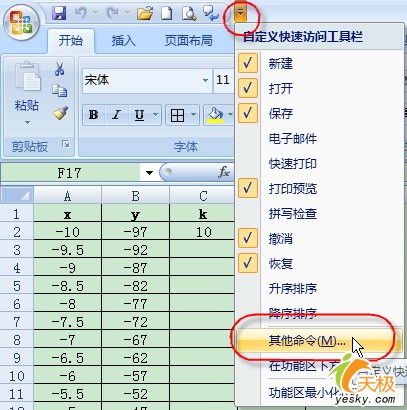
Task: Open the 宋体 font name dropdown
Action: coord(205,80)
